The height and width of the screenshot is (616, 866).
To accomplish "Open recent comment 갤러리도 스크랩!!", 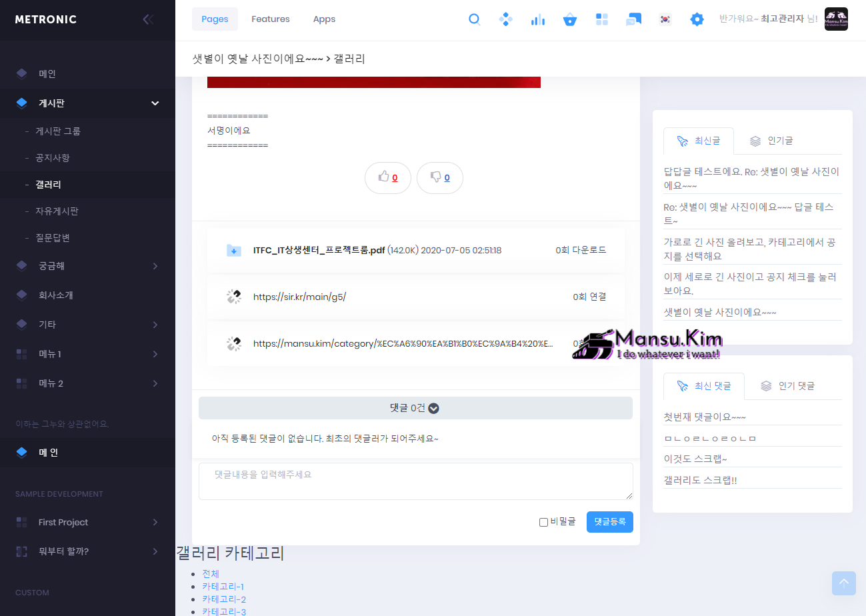I will (x=700, y=481).
